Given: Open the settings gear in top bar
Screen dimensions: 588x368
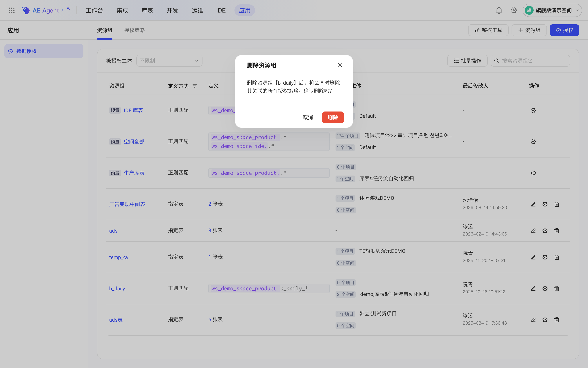Looking at the screenshot, I should 513,10.
